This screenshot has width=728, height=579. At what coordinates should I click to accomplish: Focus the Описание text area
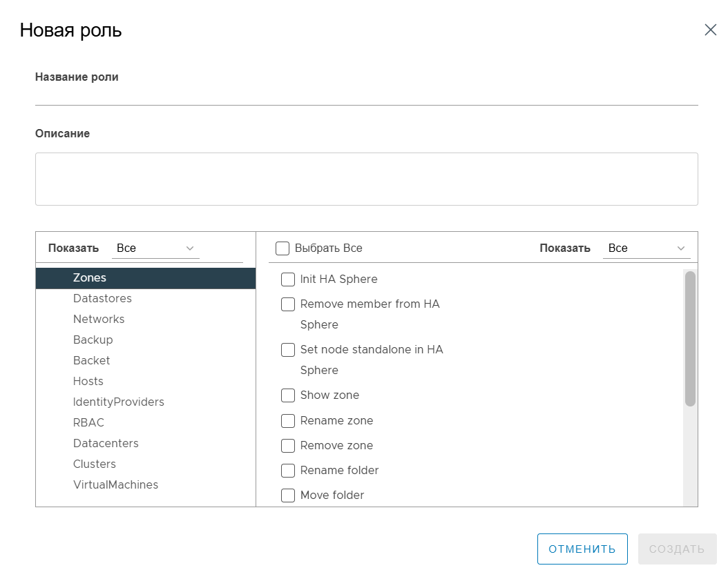click(x=366, y=179)
